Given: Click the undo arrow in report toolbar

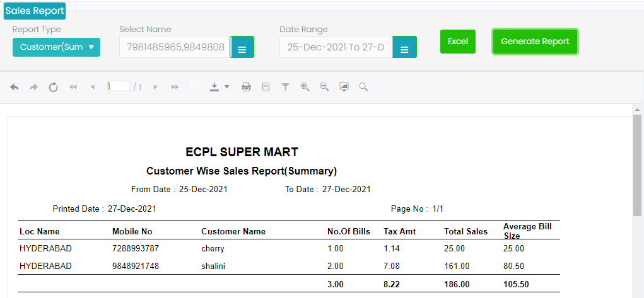Looking at the screenshot, I should coord(15,87).
